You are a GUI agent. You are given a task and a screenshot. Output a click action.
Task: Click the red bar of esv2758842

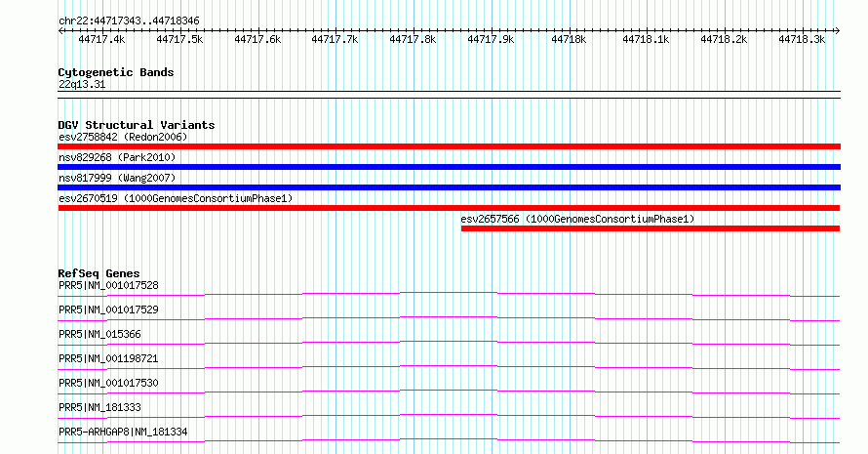(449, 146)
